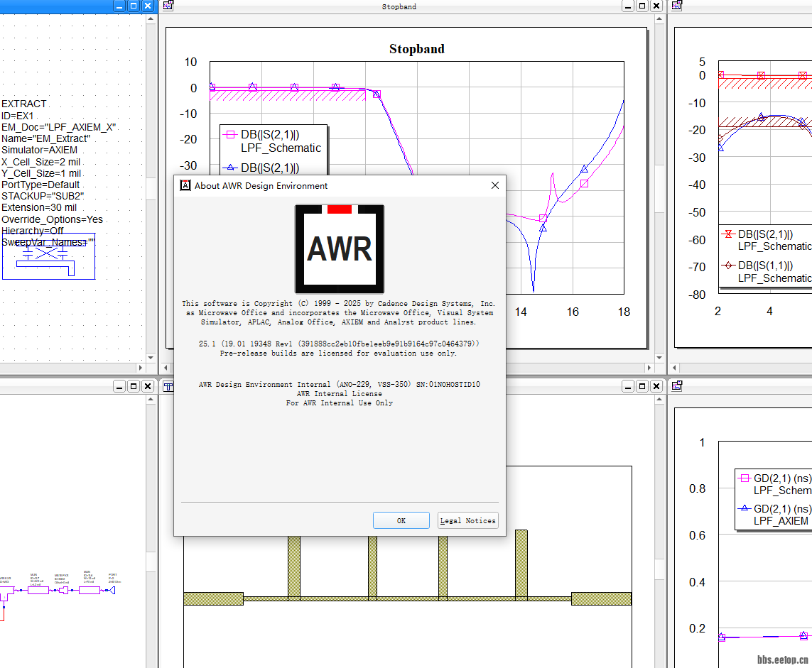The image size is (812, 668).
Task: Click the 18 x-axis label on Stopband graph
Action: (624, 312)
